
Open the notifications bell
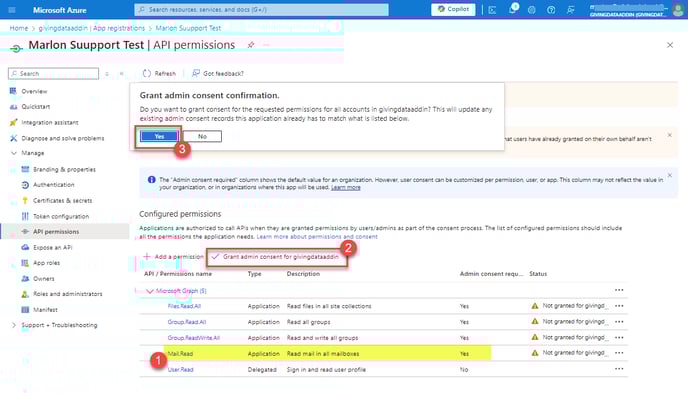(512, 10)
